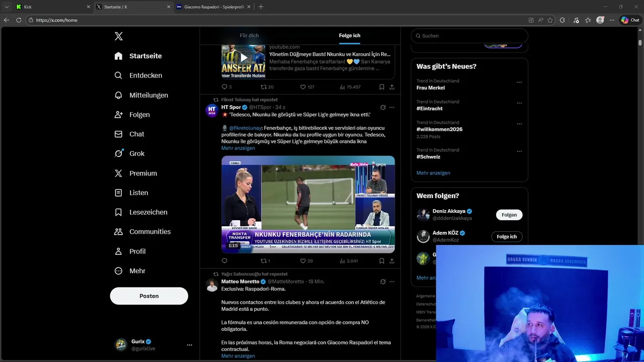Viewport: 644px width, 362px height.
Task: Open Chat in the X sidebar
Action: click(129, 134)
